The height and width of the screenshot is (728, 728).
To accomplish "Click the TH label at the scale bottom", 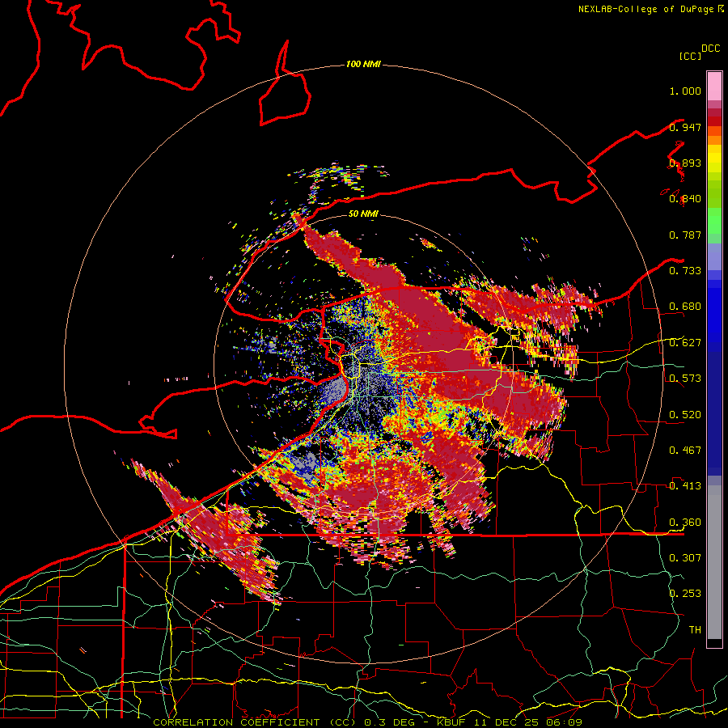I will pyautogui.click(x=695, y=630).
